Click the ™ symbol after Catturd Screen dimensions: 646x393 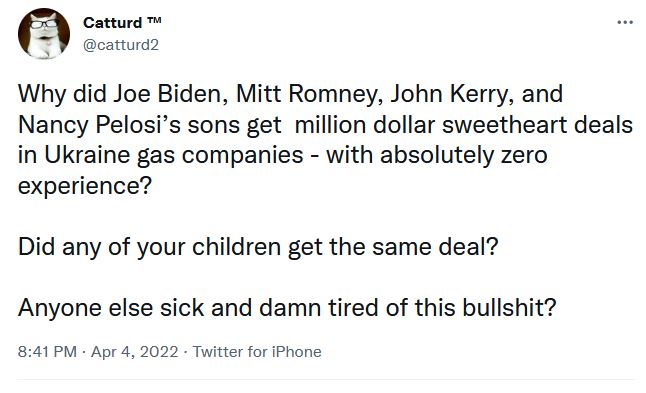[154, 21]
